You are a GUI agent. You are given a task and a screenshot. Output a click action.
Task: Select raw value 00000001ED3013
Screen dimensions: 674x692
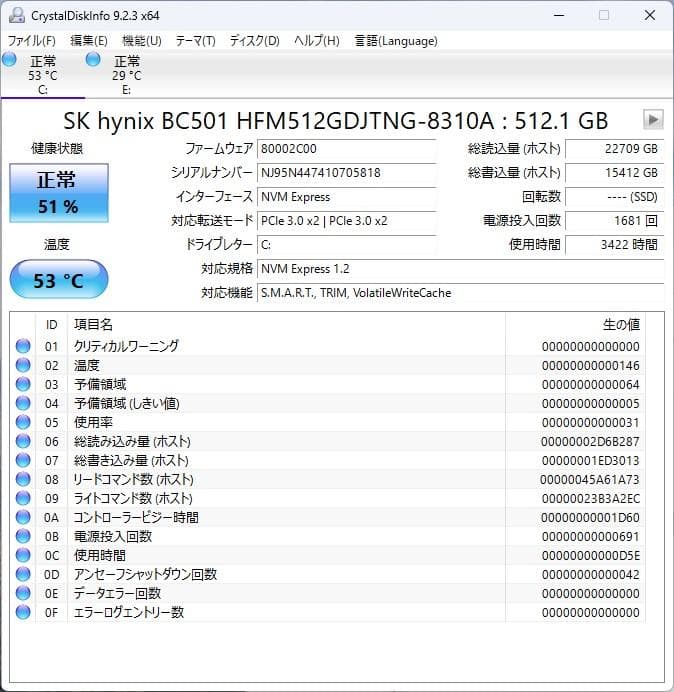coord(591,461)
